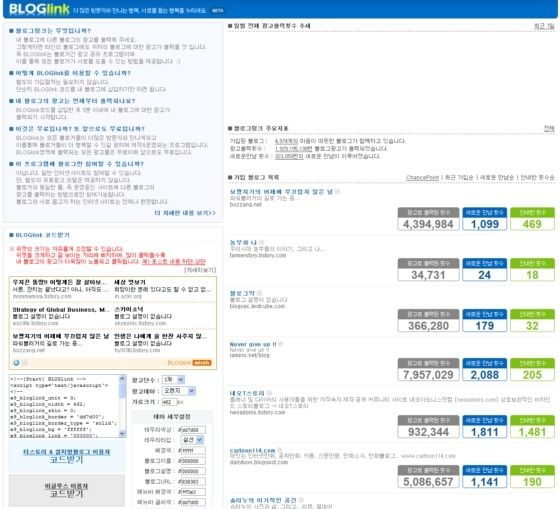
Task: Click the skysonic.tistory.com widget entry title
Action: click(x=129, y=309)
